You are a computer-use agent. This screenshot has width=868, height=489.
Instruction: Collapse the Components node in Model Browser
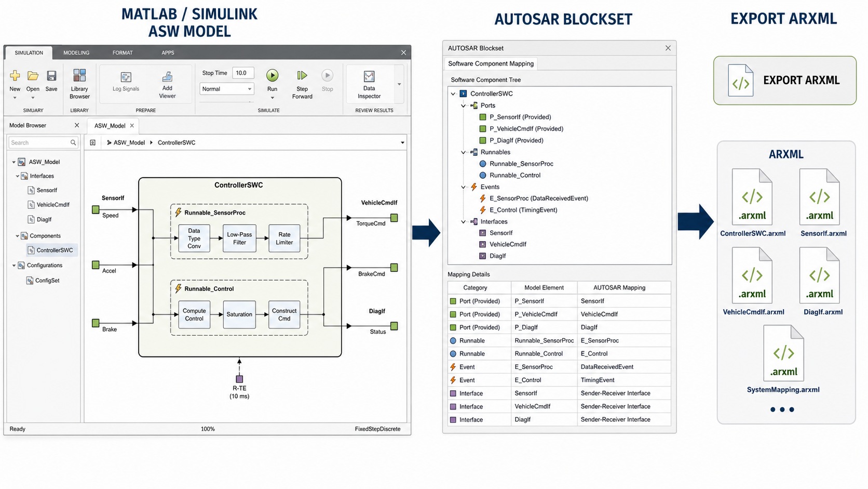tap(17, 236)
